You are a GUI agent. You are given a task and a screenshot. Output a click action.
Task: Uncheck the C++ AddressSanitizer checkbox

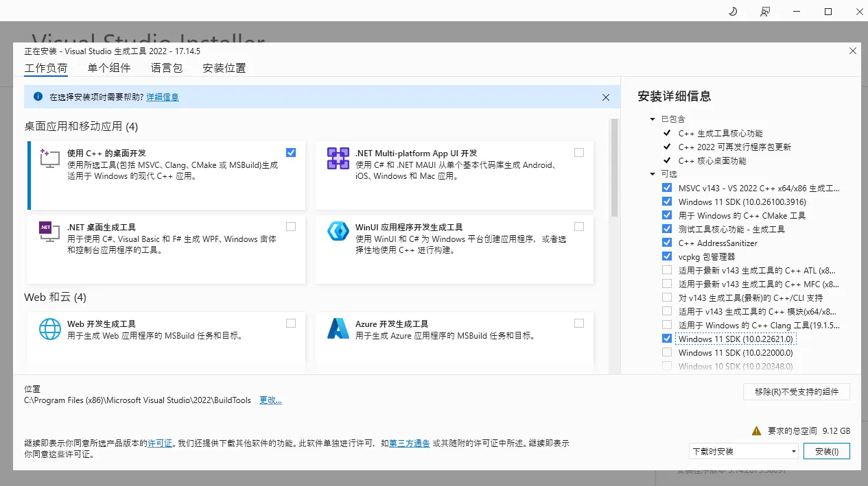(x=667, y=243)
